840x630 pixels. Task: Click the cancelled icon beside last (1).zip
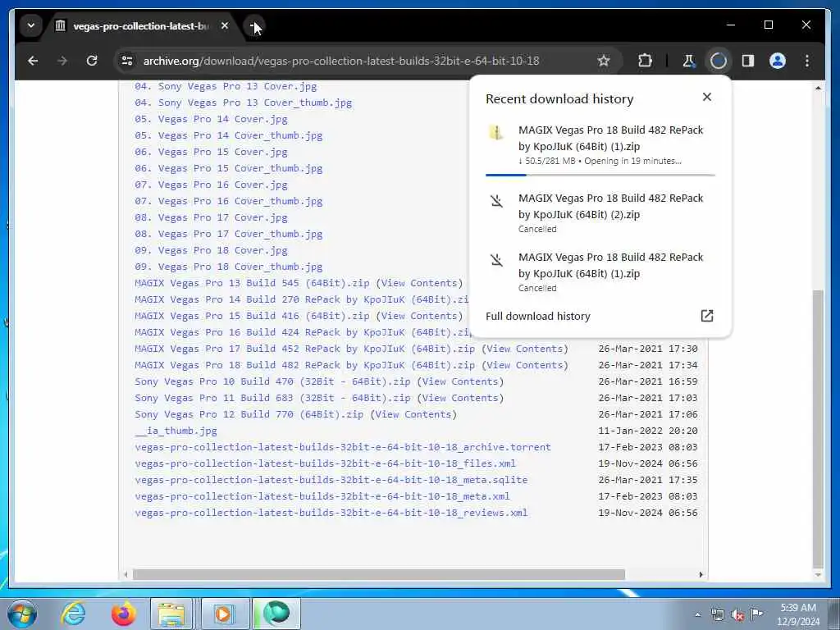click(x=496, y=260)
